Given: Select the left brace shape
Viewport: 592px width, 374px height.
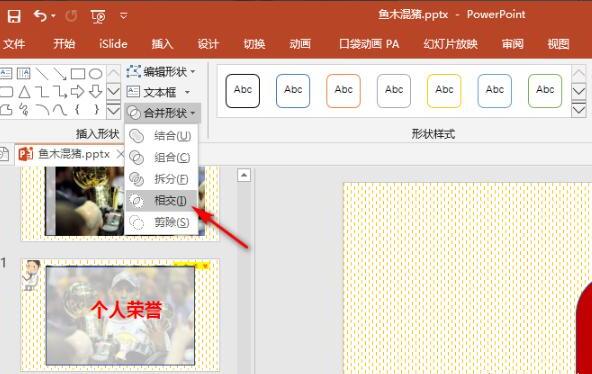Looking at the screenshot, I should pyautogui.click(x=77, y=109).
